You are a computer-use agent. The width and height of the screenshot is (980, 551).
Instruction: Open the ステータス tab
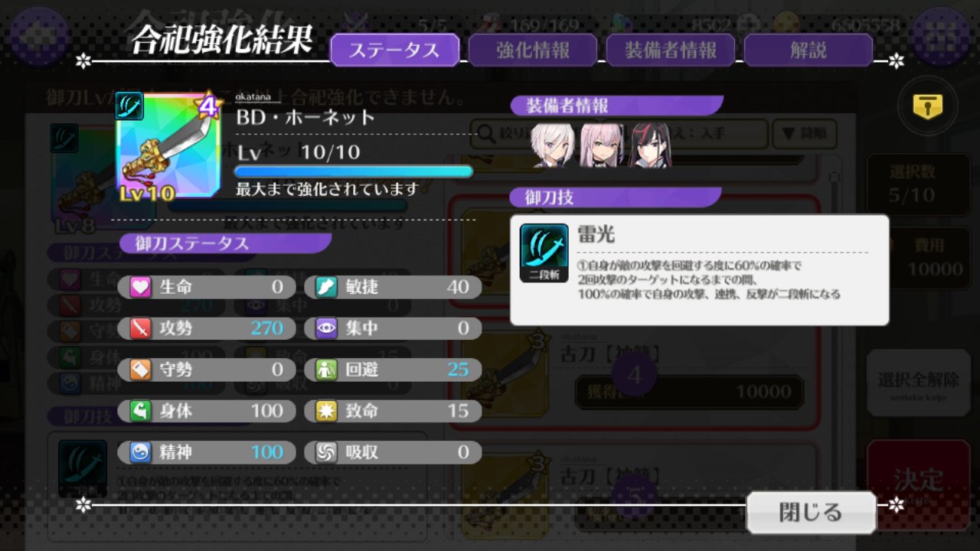pos(394,51)
